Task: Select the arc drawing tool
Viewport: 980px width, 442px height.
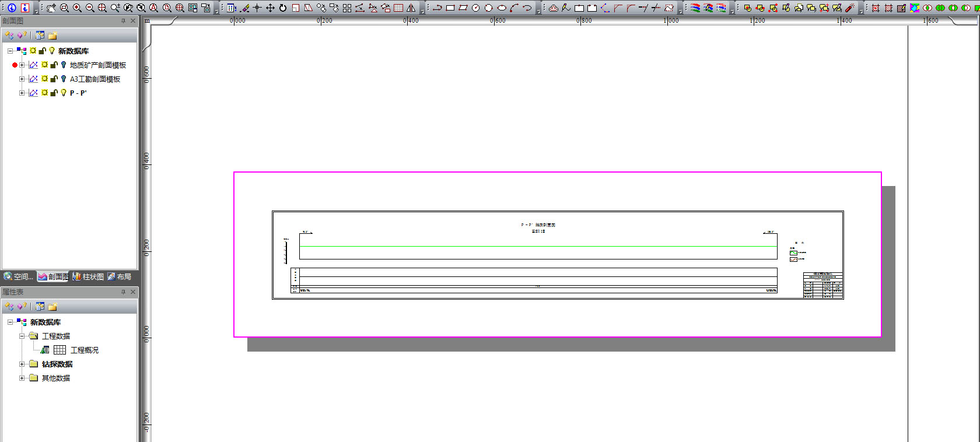Action: [514, 8]
